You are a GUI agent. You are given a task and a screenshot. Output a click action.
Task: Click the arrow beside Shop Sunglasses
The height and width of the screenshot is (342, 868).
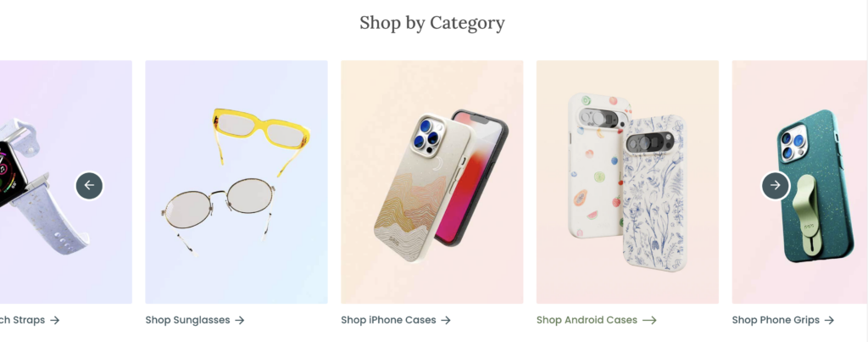(239, 321)
